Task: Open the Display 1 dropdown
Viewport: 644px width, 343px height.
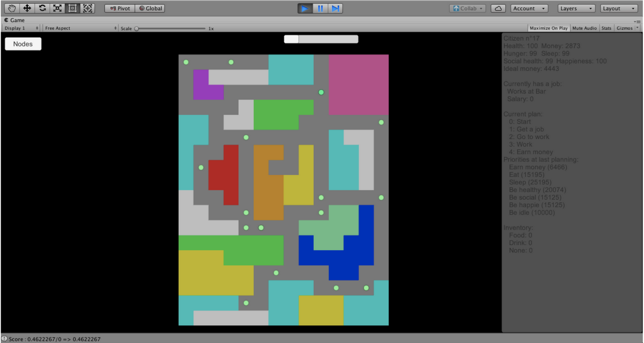Action: click(x=21, y=28)
